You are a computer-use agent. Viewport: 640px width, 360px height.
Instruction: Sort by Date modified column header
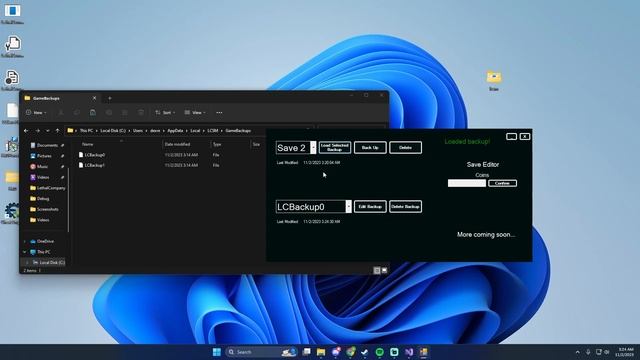(x=177, y=144)
